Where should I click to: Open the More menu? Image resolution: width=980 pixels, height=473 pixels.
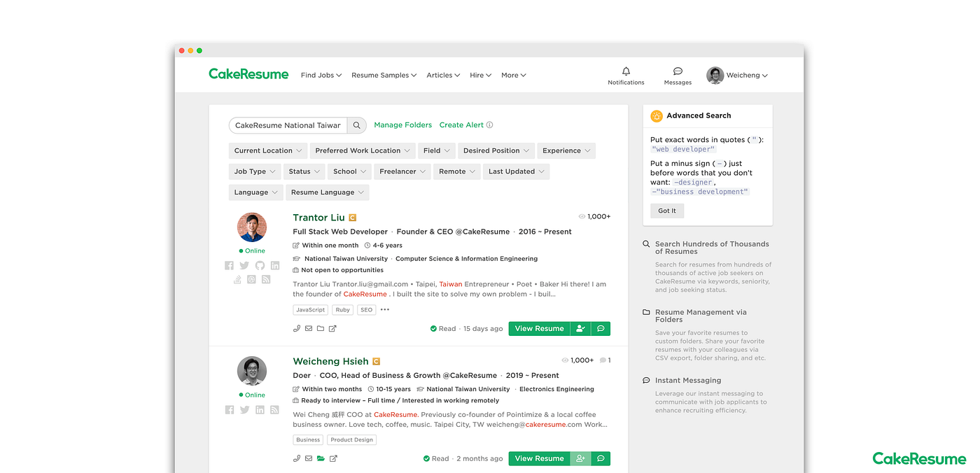pyautogui.click(x=514, y=75)
